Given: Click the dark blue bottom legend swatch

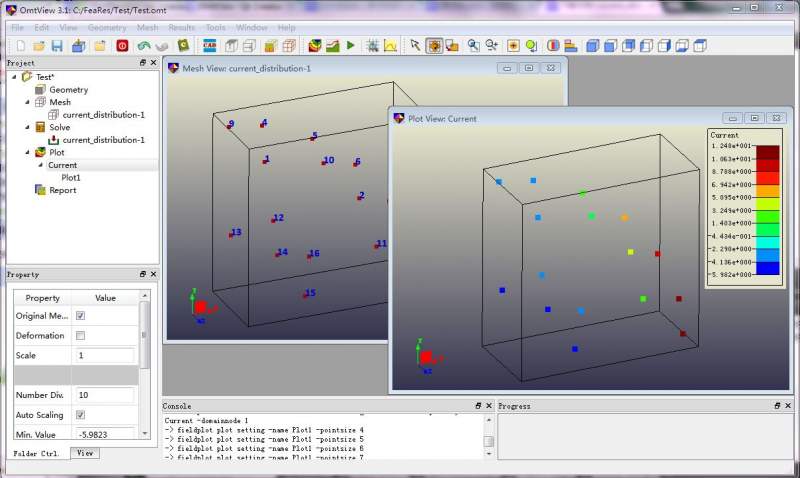Looking at the screenshot, I should coord(767,268).
